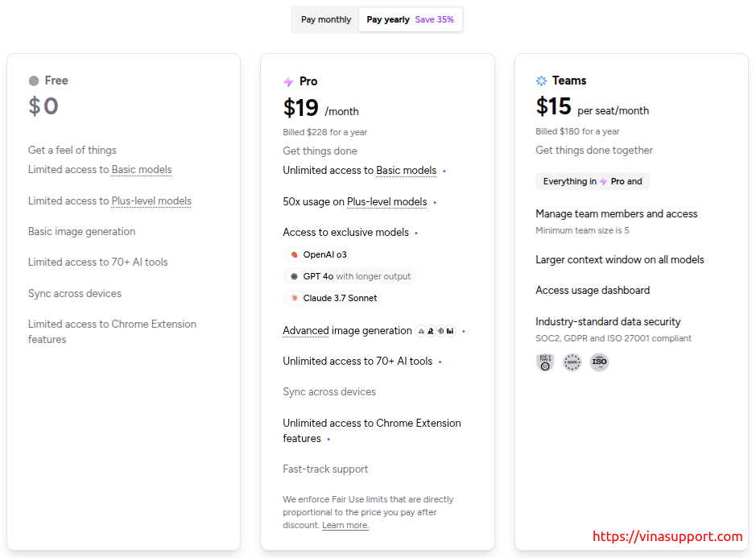
Task: Click the OpenAI o3 model chip
Action: coord(317,254)
